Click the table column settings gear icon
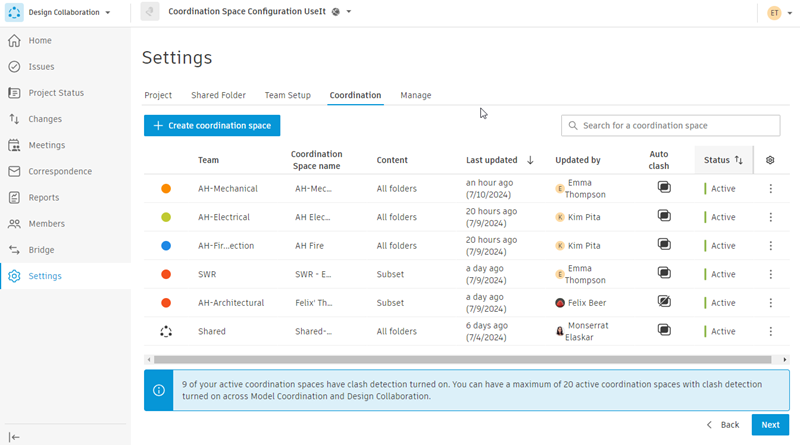 point(770,160)
